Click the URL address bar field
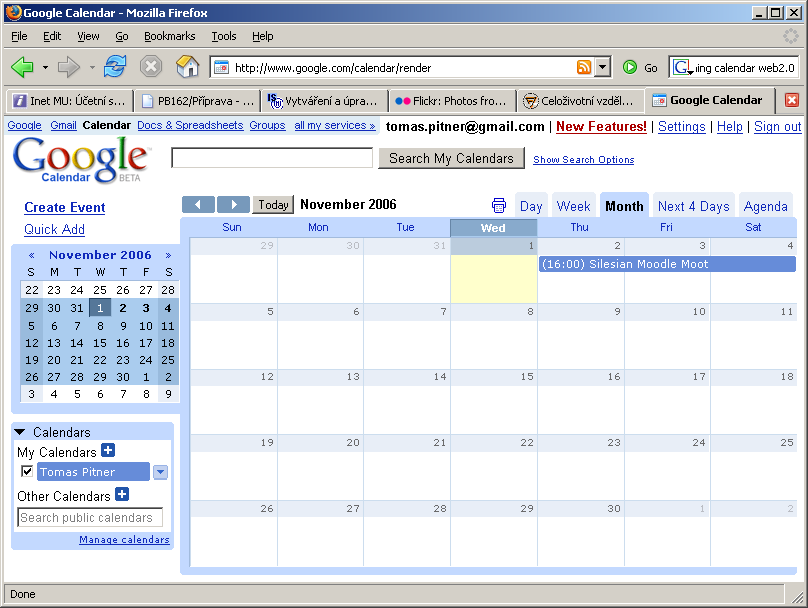 tap(403, 67)
